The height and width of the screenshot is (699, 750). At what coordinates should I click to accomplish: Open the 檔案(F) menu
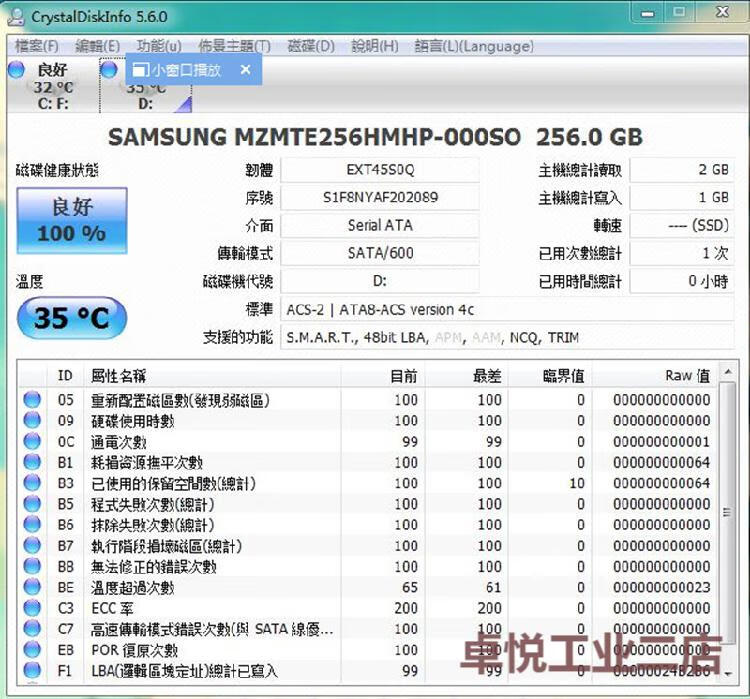point(37,46)
